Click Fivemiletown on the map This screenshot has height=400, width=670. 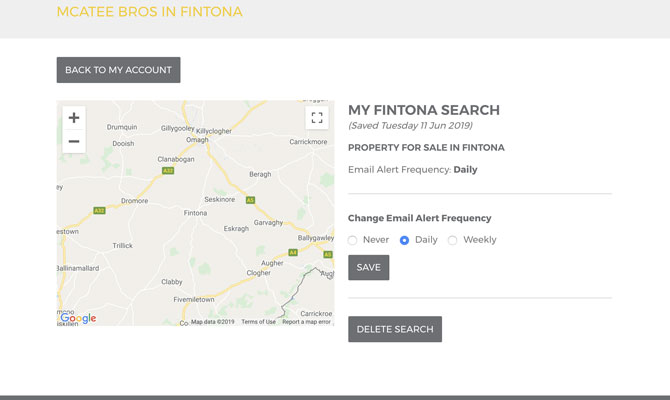pyautogui.click(x=193, y=299)
